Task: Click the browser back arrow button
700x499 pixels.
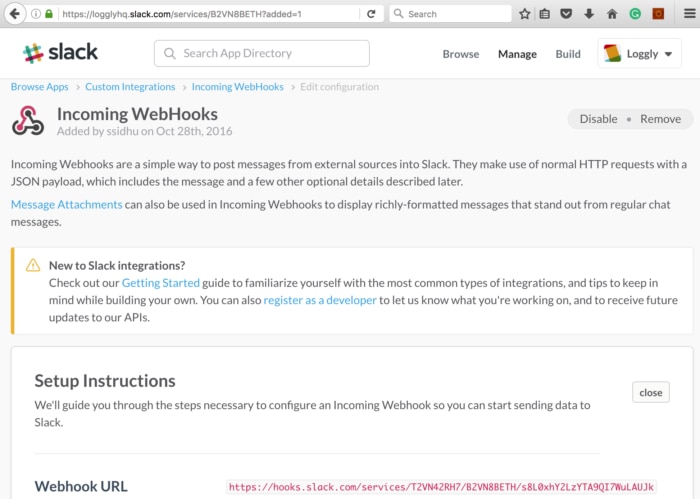Action: tap(14, 14)
